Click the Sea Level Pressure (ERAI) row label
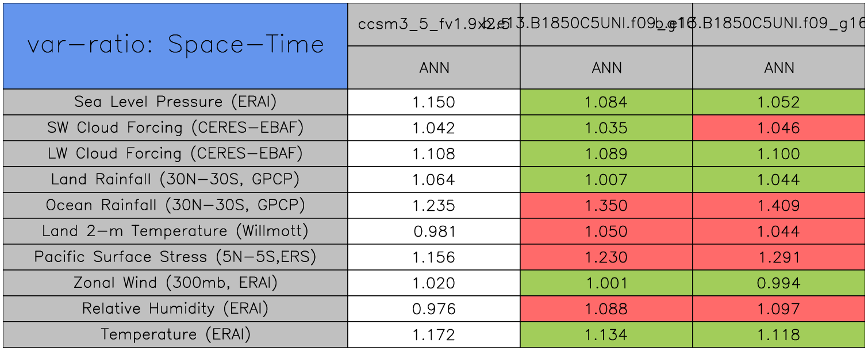Screen dimensions: 868x351 (175, 102)
